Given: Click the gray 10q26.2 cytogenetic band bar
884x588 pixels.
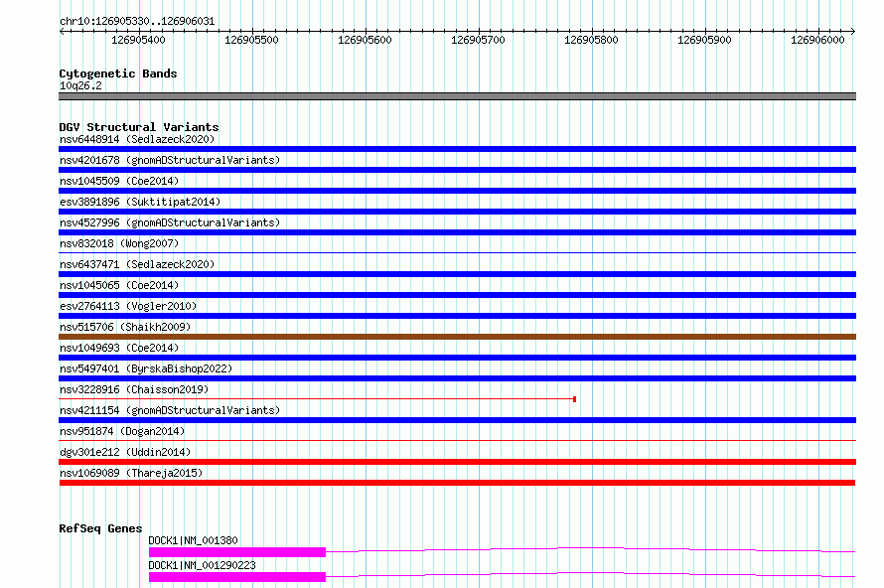Looking at the screenshot, I should coord(457,96).
